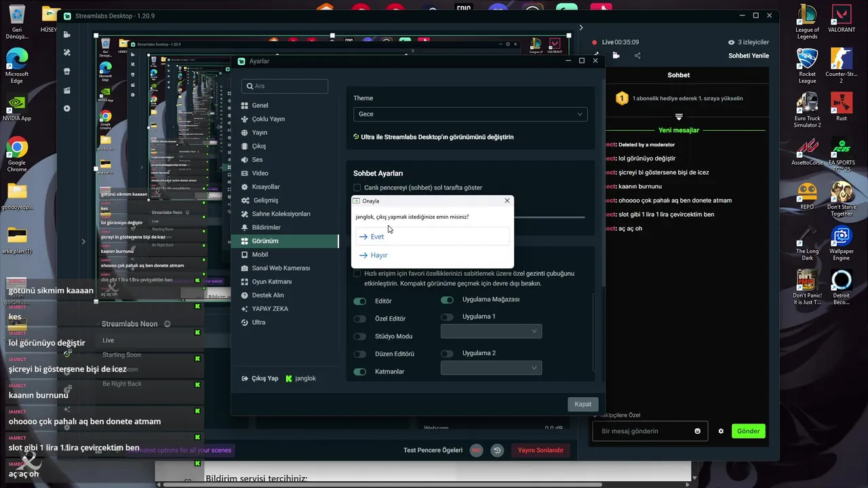The image size is (868, 488).
Task: Click the share icon above chat
Action: coord(637,56)
